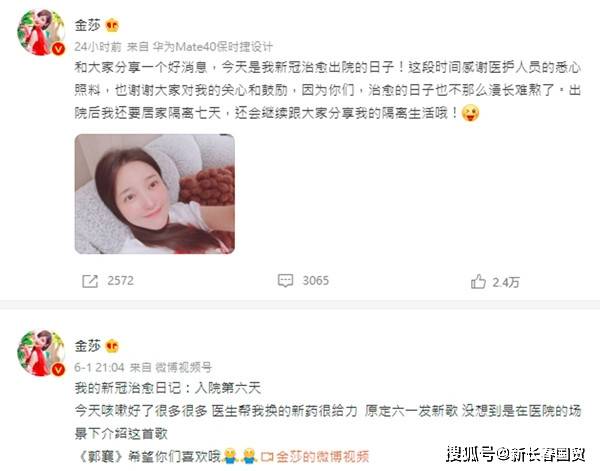Click the 金莎 username on second post
The height and width of the screenshot is (471, 600).
click(88, 346)
